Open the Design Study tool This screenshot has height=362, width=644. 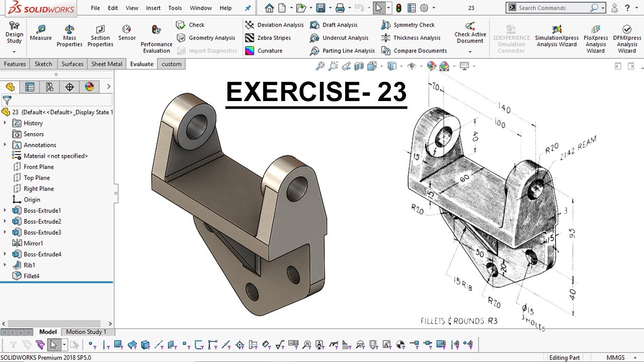coord(14,33)
